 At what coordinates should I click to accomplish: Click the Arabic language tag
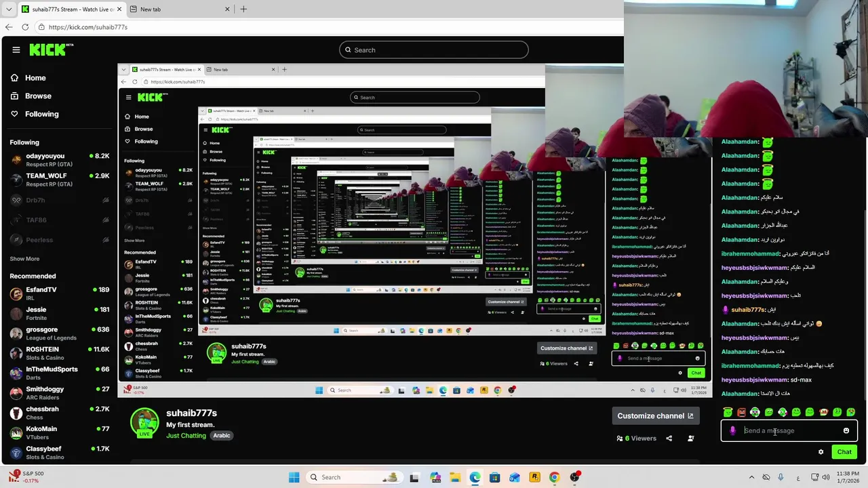click(x=222, y=435)
